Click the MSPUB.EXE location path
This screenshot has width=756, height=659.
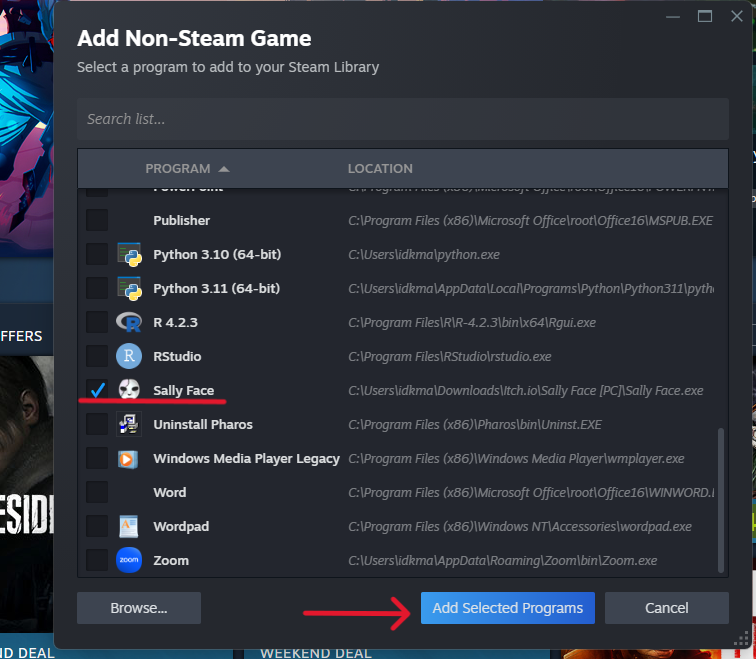coord(530,220)
